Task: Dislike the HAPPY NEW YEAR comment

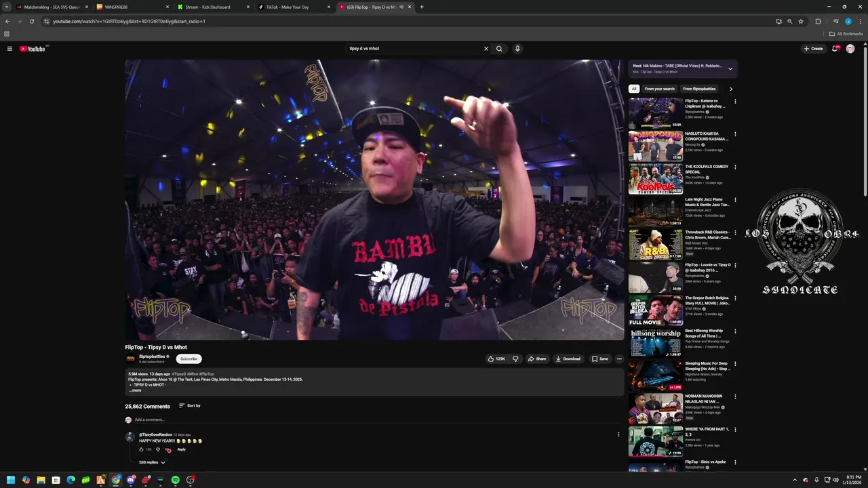Action: [158, 449]
